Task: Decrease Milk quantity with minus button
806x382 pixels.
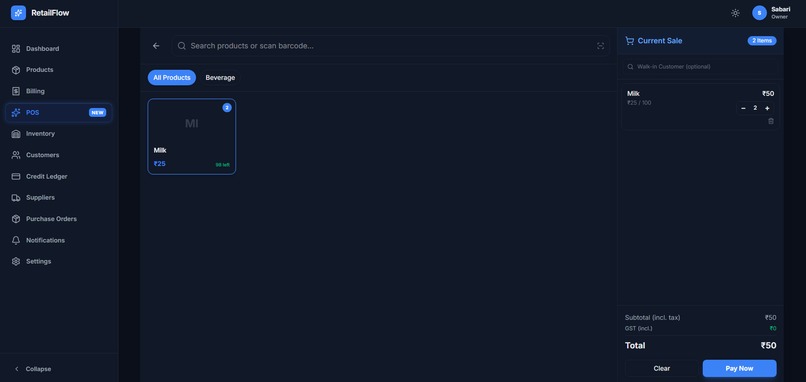Action: click(743, 108)
